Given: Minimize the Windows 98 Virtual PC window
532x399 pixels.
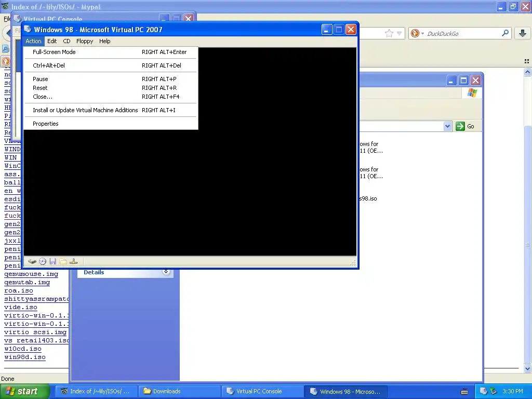Looking at the screenshot, I should [326, 30].
